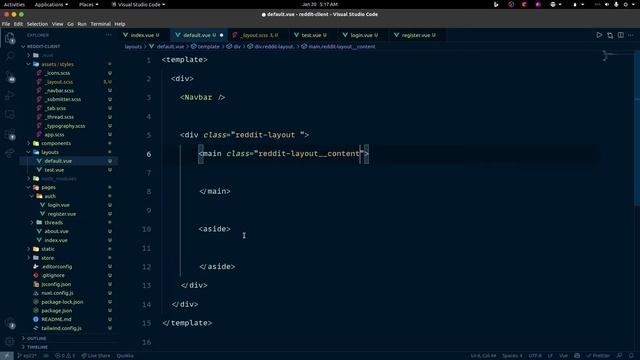Click the remote window indicator in status bar

click(7, 356)
